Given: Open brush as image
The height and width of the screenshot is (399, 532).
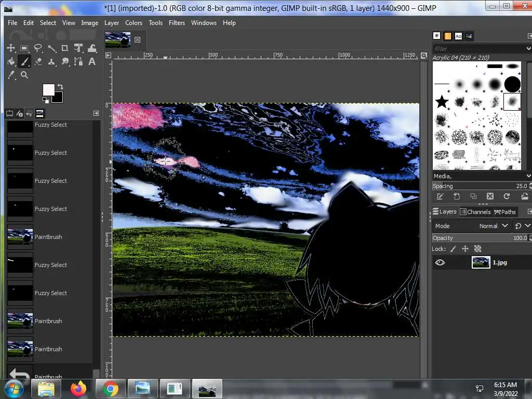Looking at the screenshot, I should [525, 196].
